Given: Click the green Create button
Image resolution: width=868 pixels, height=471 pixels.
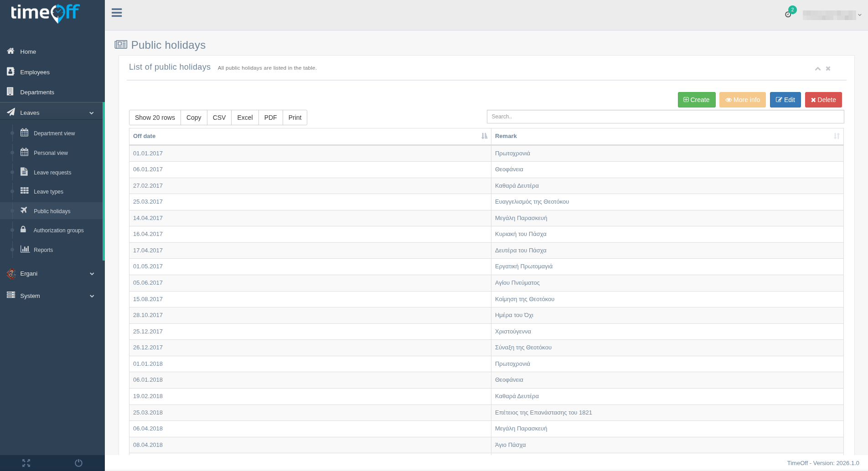Looking at the screenshot, I should click(696, 99).
